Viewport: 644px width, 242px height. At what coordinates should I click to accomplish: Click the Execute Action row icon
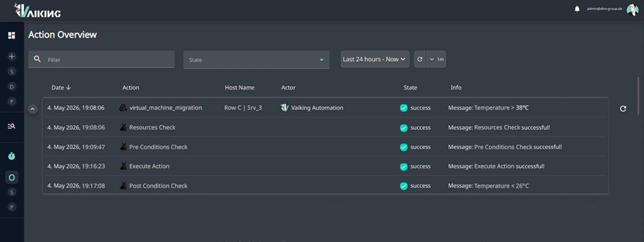pos(123,166)
